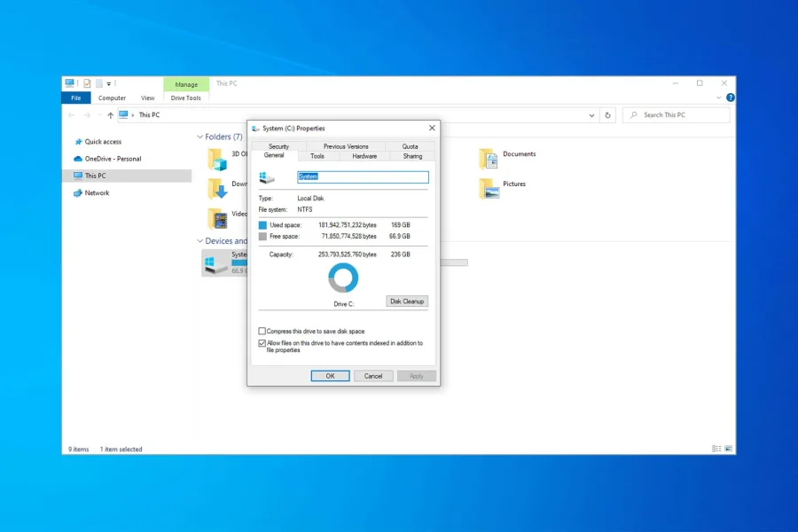Open the Quick Access Toolbar customize dropdown

(108, 83)
